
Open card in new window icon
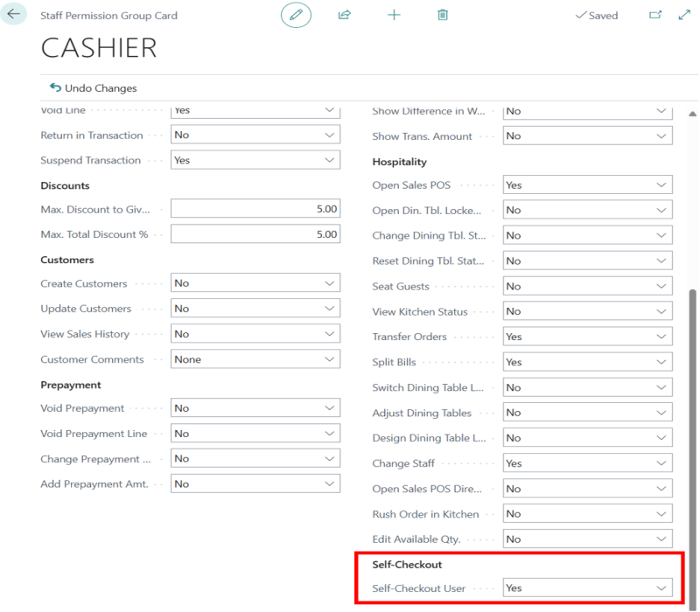[x=655, y=15]
